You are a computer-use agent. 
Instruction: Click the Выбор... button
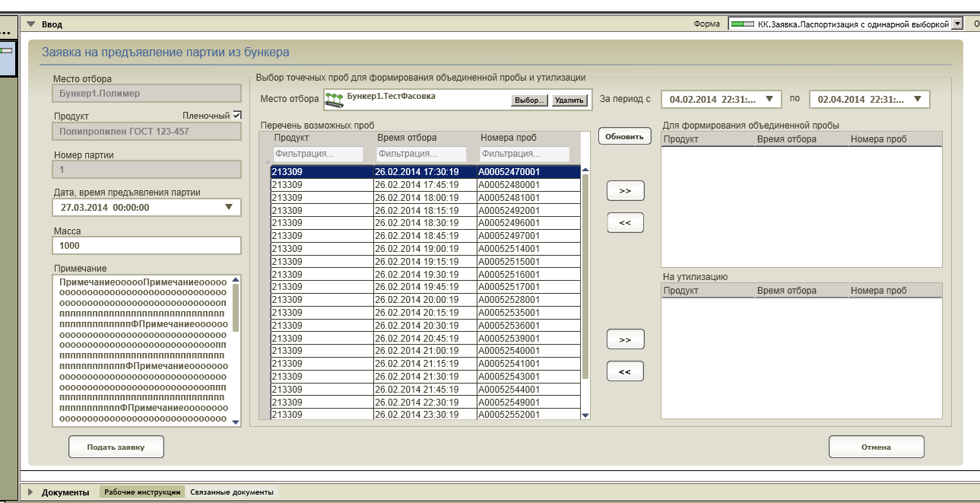[530, 100]
